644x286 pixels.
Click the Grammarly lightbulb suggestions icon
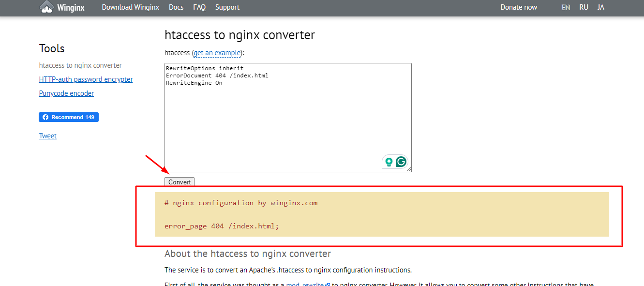point(389,162)
